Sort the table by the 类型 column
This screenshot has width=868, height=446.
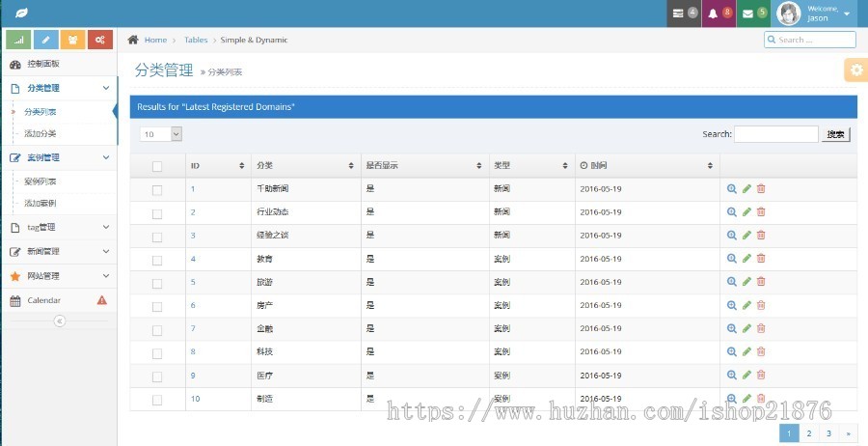point(532,166)
